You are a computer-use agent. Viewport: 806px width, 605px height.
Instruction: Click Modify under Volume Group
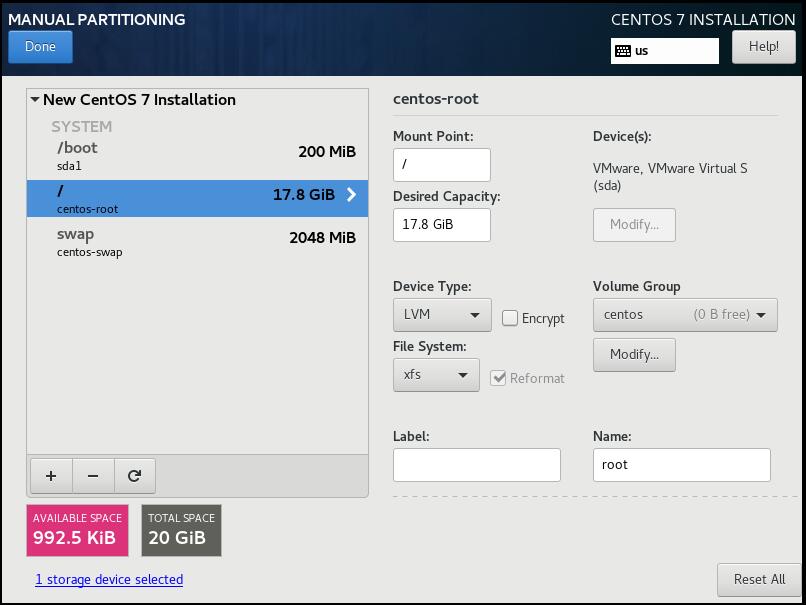(x=634, y=355)
